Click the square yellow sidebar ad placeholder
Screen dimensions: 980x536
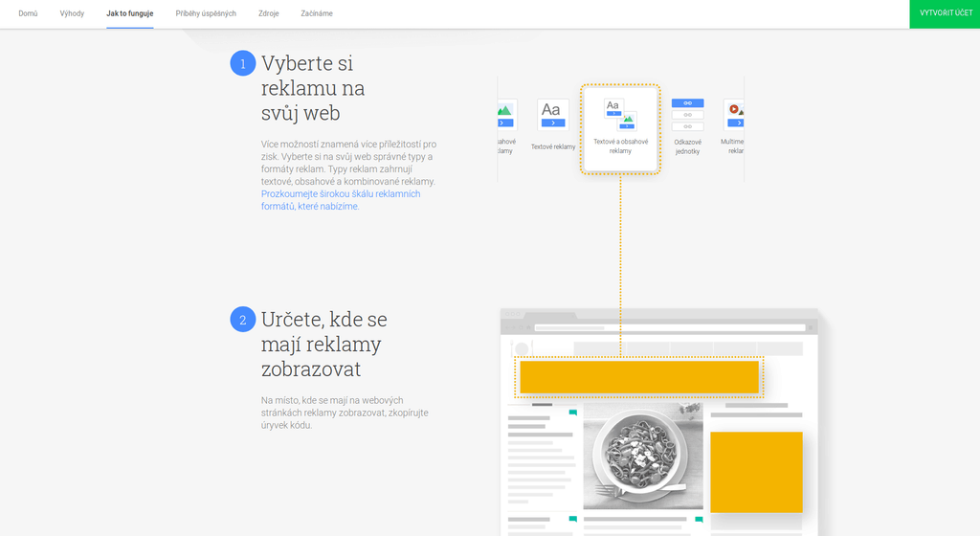click(756, 472)
